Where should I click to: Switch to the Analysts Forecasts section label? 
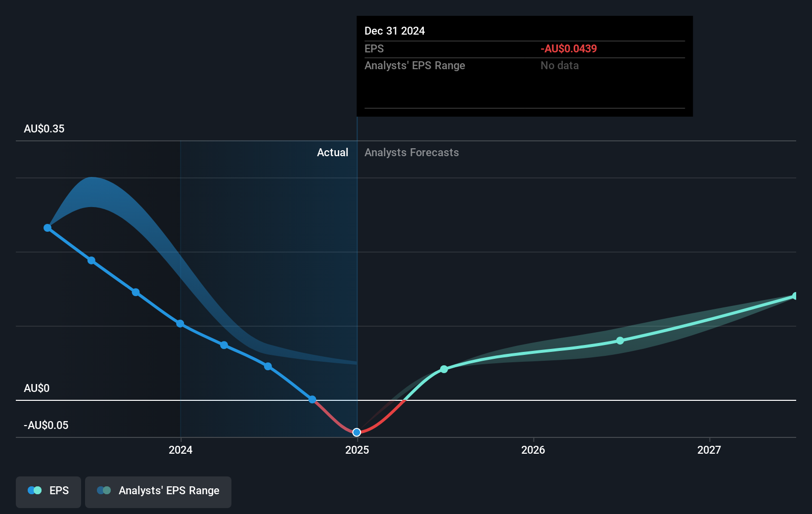tap(411, 152)
